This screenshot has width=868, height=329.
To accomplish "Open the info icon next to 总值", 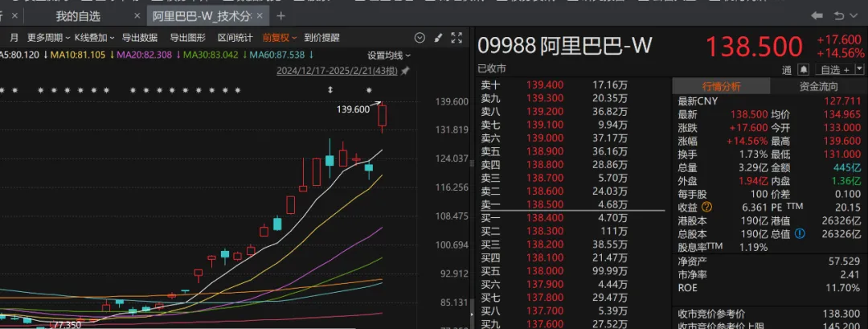I will tap(800, 234).
